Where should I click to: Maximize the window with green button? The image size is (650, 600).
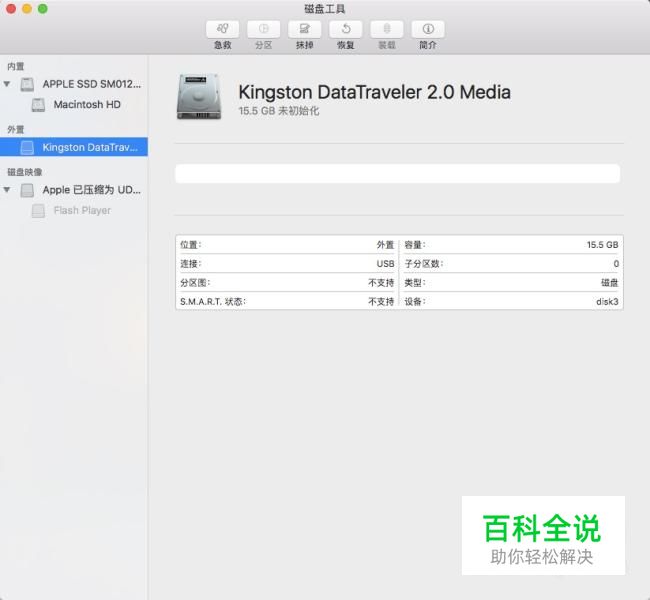point(43,9)
